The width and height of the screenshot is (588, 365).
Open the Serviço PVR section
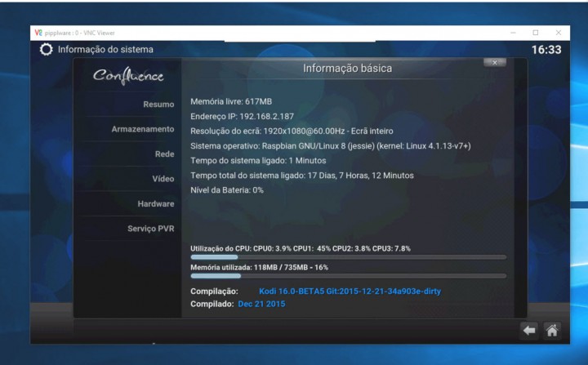(150, 229)
